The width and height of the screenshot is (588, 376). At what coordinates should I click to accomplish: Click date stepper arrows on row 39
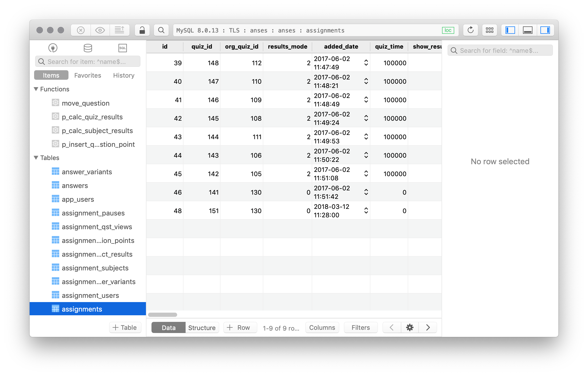coord(366,63)
